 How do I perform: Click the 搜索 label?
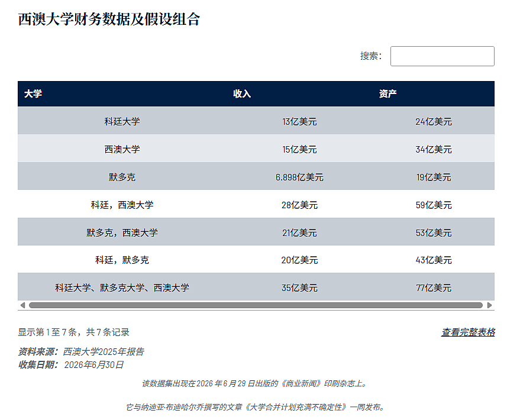point(371,56)
